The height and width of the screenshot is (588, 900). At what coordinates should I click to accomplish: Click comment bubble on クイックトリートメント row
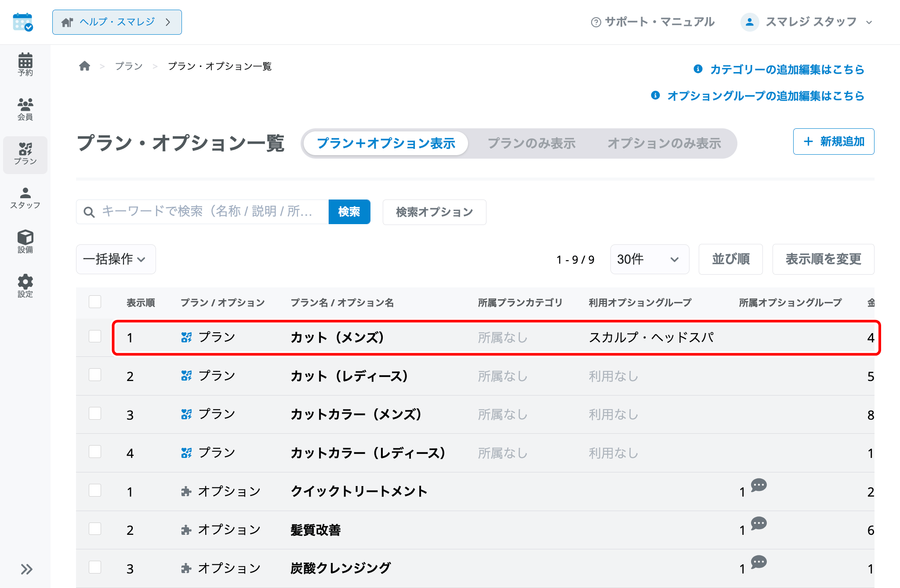tap(758, 485)
